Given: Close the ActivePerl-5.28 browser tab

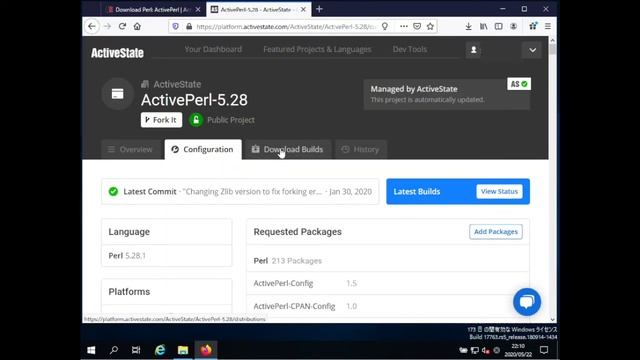Looking at the screenshot, I should [303, 9].
